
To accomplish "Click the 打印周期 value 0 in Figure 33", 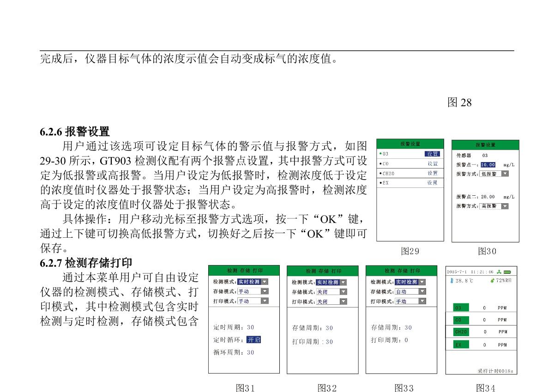I will click(x=406, y=340).
